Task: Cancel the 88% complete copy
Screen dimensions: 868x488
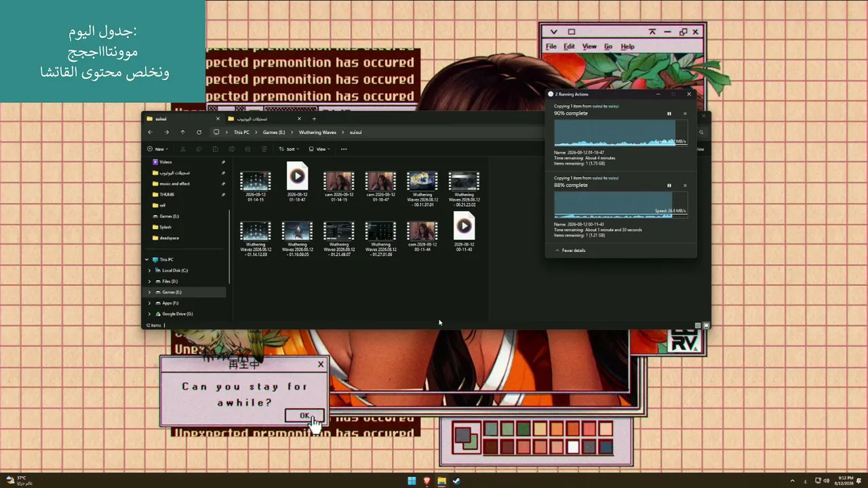Action: click(685, 185)
